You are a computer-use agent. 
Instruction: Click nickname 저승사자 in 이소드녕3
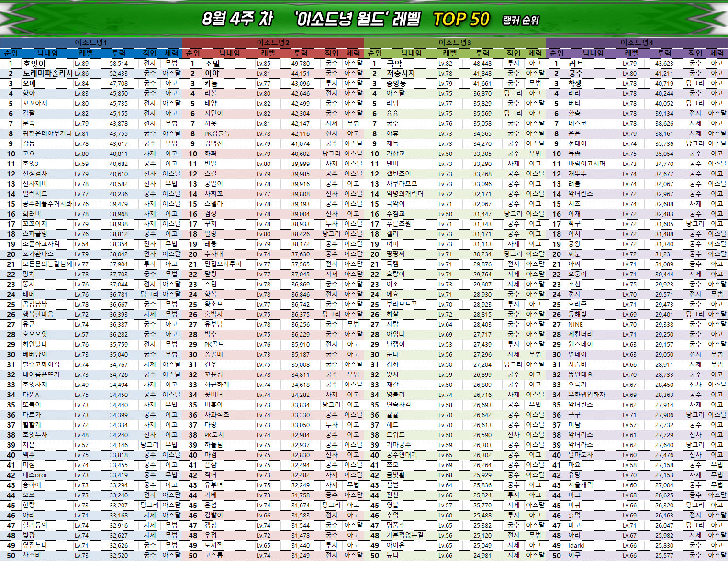(401, 73)
